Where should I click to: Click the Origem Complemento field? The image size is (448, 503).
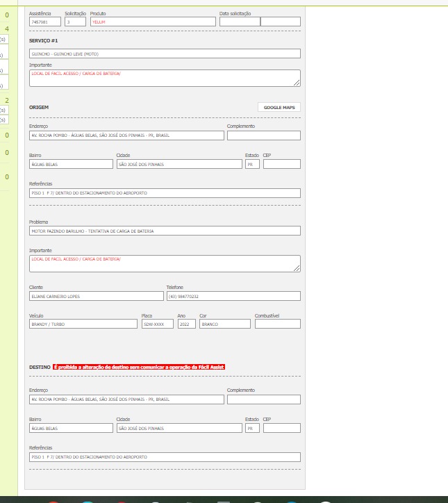pyautogui.click(x=263, y=135)
